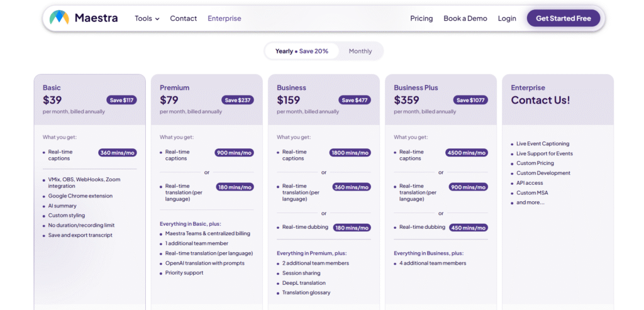Click the $159 Business price
This screenshot has width=644, height=310.
tap(288, 100)
